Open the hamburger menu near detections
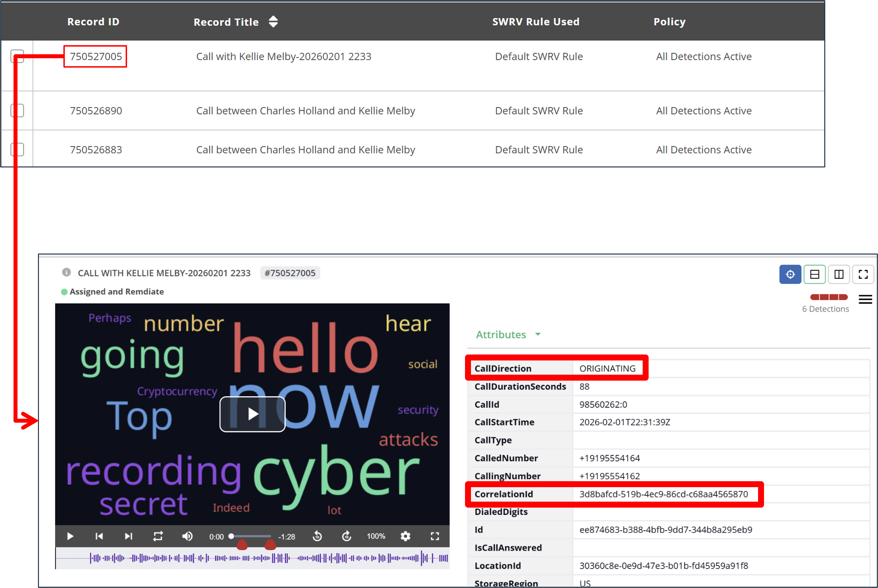 click(x=865, y=299)
